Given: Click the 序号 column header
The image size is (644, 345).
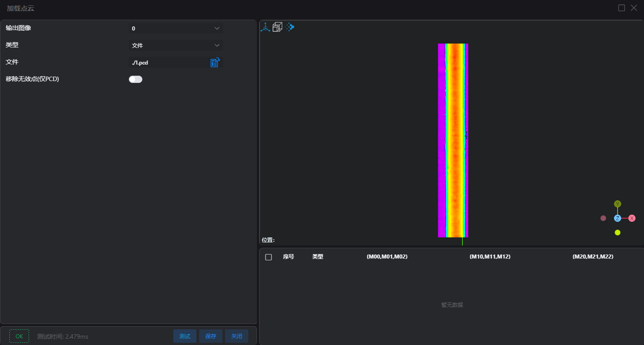Looking at the screenshot, I should [289, 257].
